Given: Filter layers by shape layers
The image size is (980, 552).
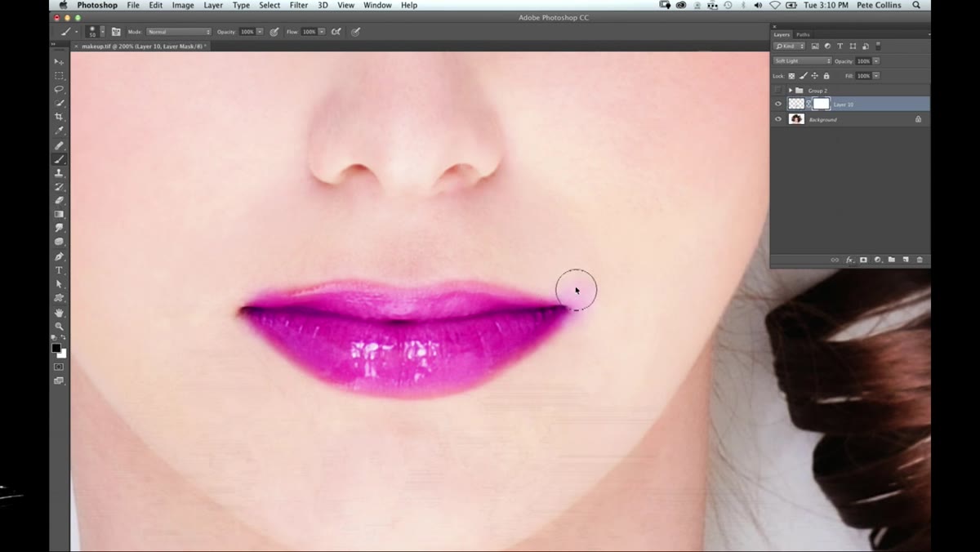Looking at the screenshot, I should coord(853,47).
